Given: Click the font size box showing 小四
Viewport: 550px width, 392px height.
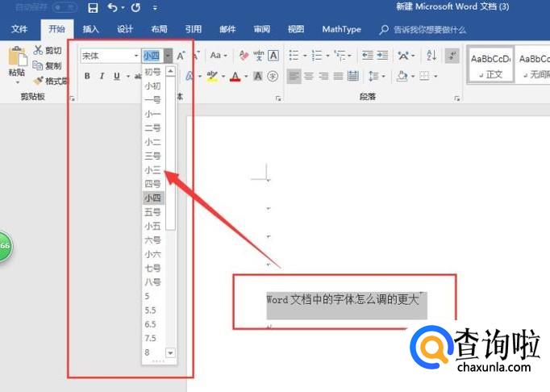Looking at the screenshot, I should coord(152,56).
